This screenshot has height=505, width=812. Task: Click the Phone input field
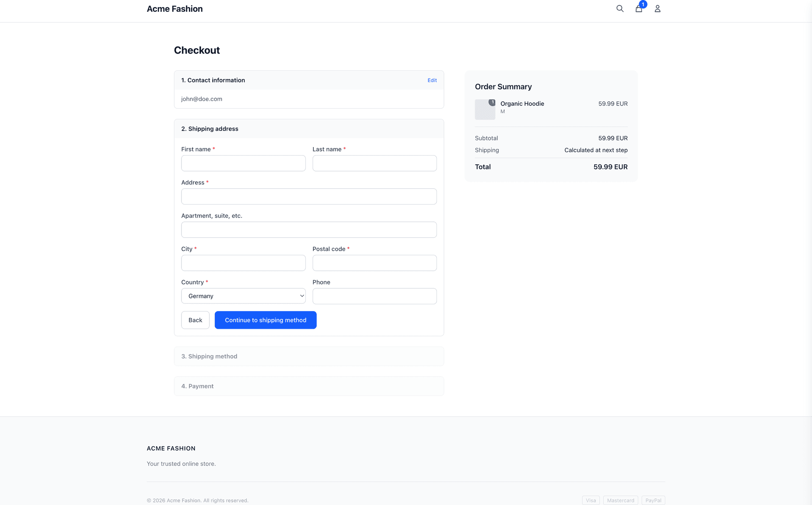[374, 296]
